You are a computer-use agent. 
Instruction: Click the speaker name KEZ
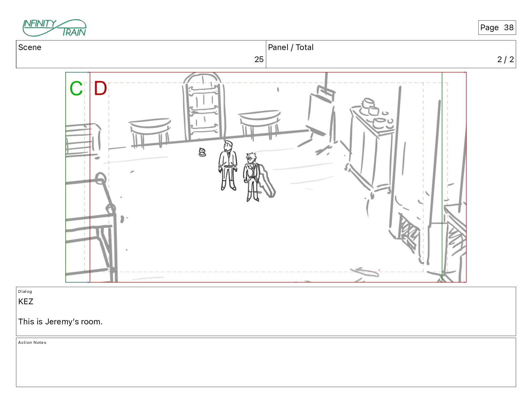click(26, 302)
